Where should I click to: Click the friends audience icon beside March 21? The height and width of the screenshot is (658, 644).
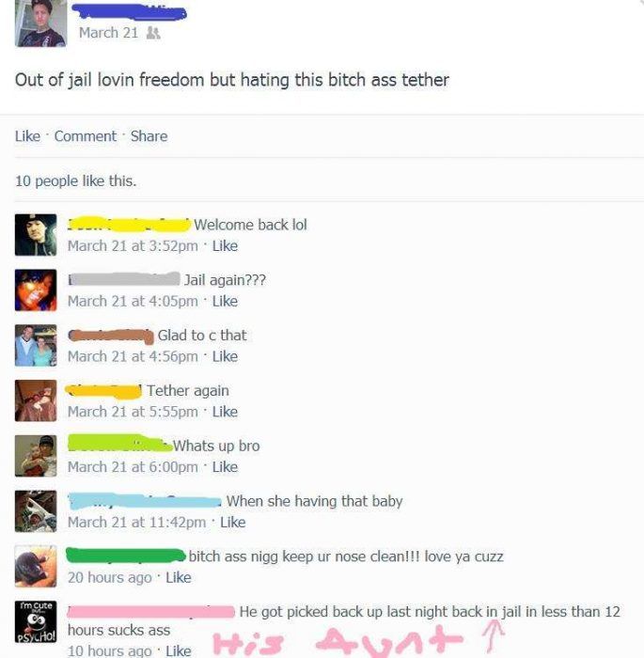click(x=153, y=33)
